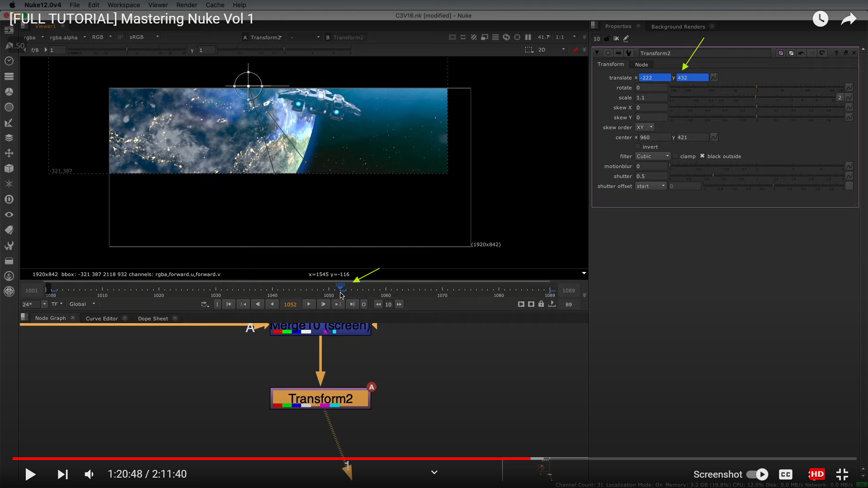Viewport: 868px width, 488px height.
Task: Open the Merge nodes layers icon
Action: pyautogui.click(x=9, y=138)
